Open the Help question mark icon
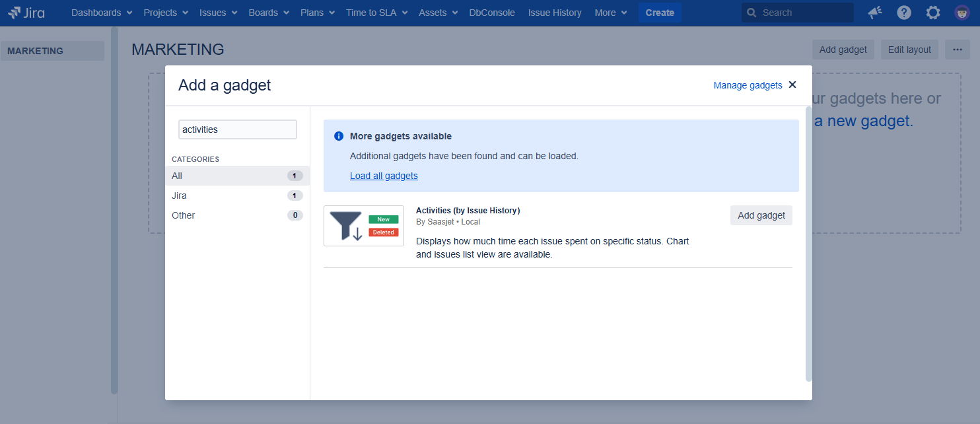This screenshot has height=424, width=980. coord(904,13)
